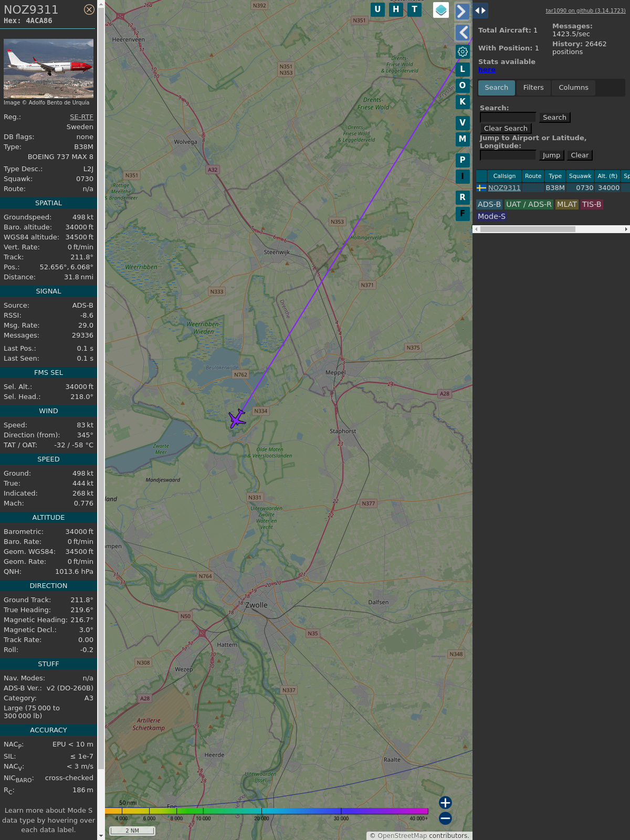630x840 pixels.
Task: Zoom out the map with minus icon
Action: click(445, 818)
